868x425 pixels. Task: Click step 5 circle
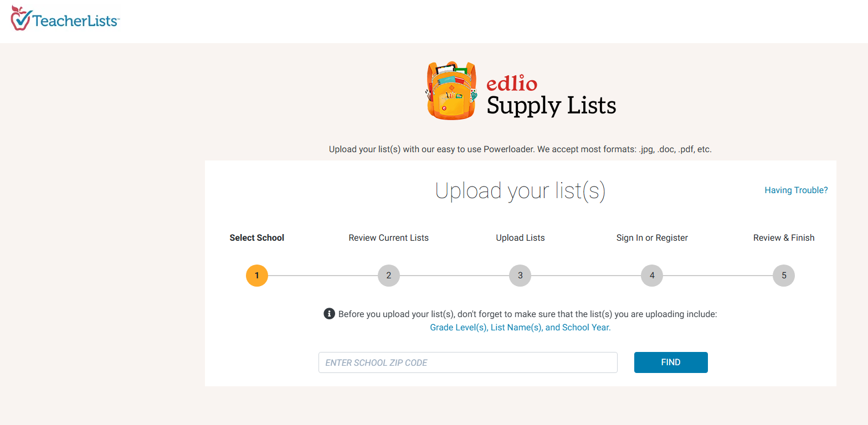784,276
